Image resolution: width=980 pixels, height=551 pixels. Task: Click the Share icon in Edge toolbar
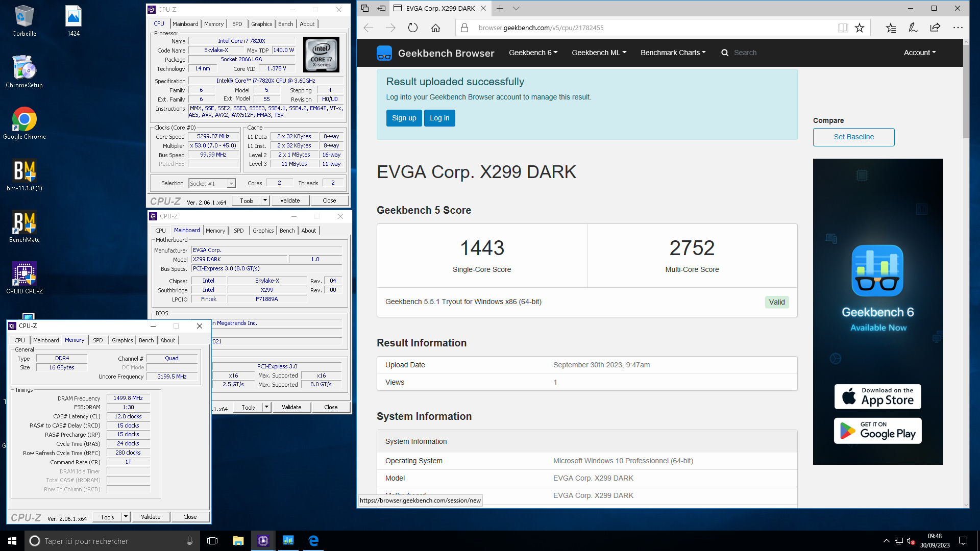(935, 28)
